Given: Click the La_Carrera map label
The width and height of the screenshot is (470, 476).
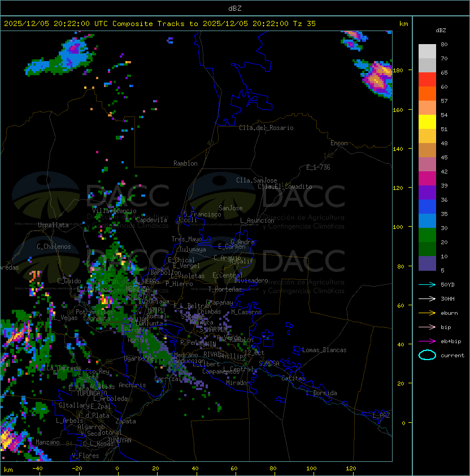Looking at the screenshot, I should [x=64, y=368].
